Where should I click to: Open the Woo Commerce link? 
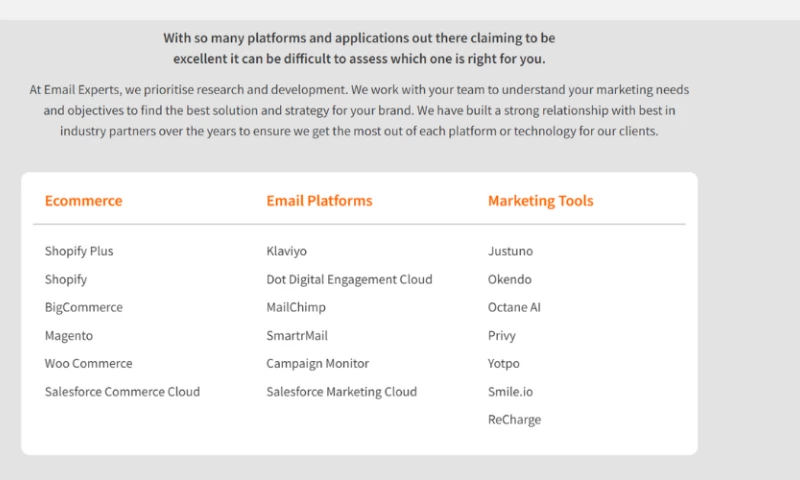point(88,364)
